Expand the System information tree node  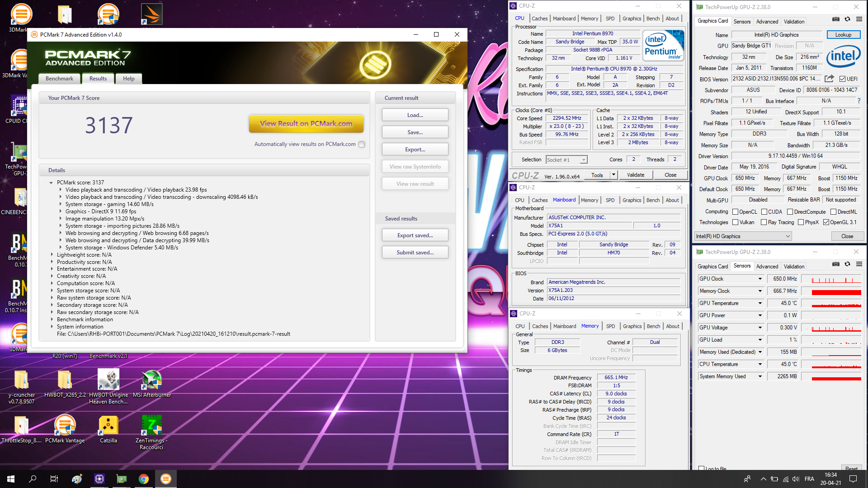point(52,327)
